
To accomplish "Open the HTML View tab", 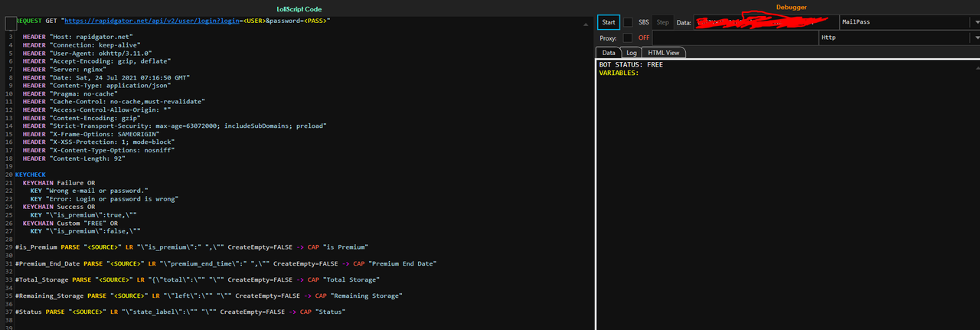I will coord(663,53).
